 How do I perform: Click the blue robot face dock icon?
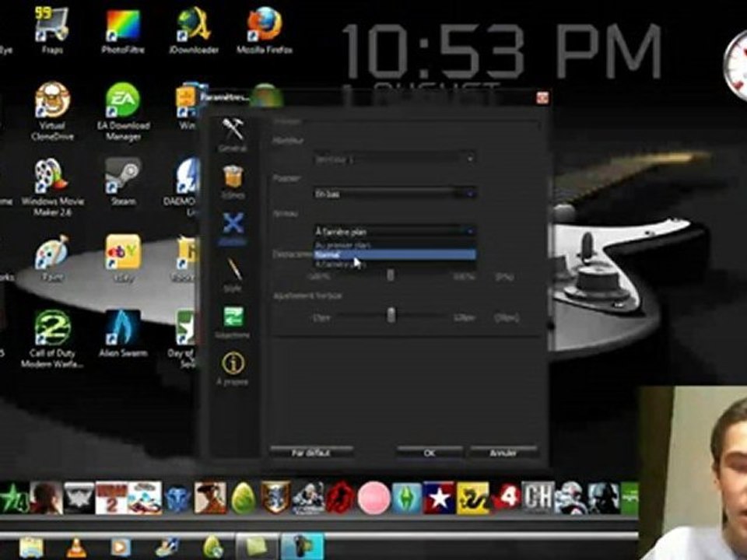177,498
